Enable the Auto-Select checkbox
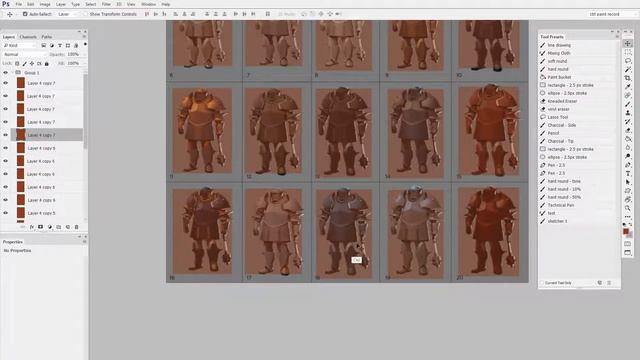This screenshot has height=360, width=640. (25, 14)
